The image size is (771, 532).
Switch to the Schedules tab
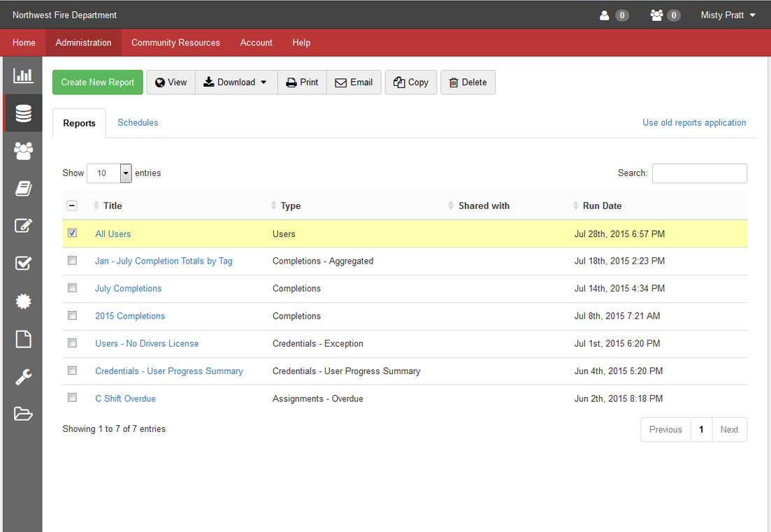point(138,123)
